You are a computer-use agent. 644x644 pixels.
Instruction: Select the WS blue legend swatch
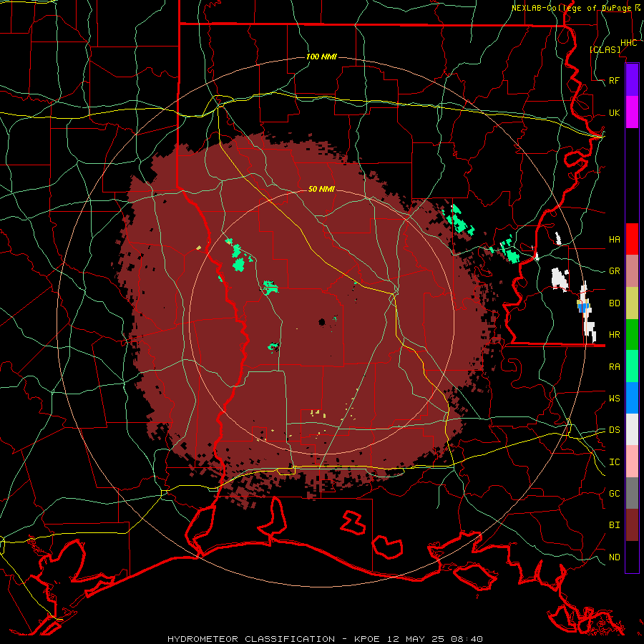pyautogui.click(x=632, y=398)
